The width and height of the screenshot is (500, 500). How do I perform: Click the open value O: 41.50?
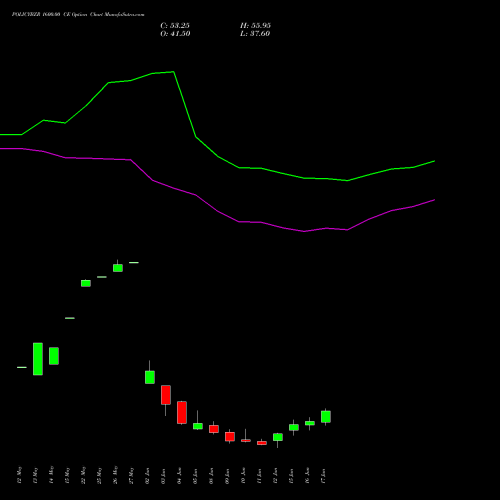tap(175, 34)
